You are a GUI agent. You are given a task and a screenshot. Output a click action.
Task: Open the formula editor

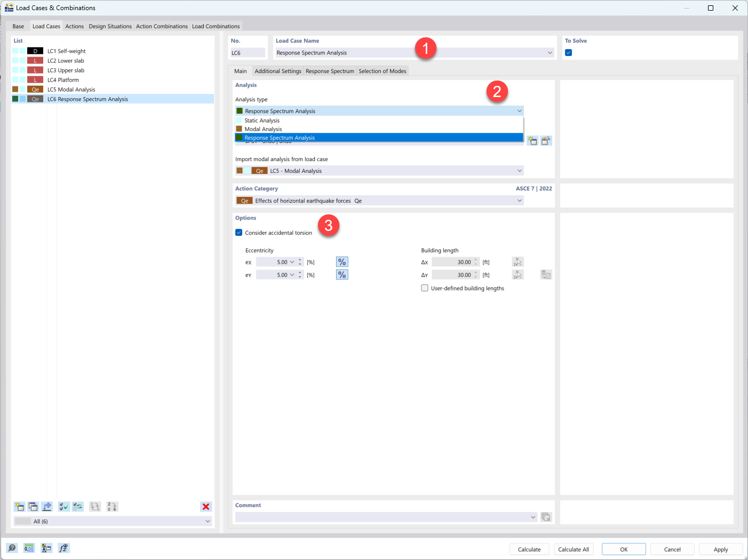63,548
